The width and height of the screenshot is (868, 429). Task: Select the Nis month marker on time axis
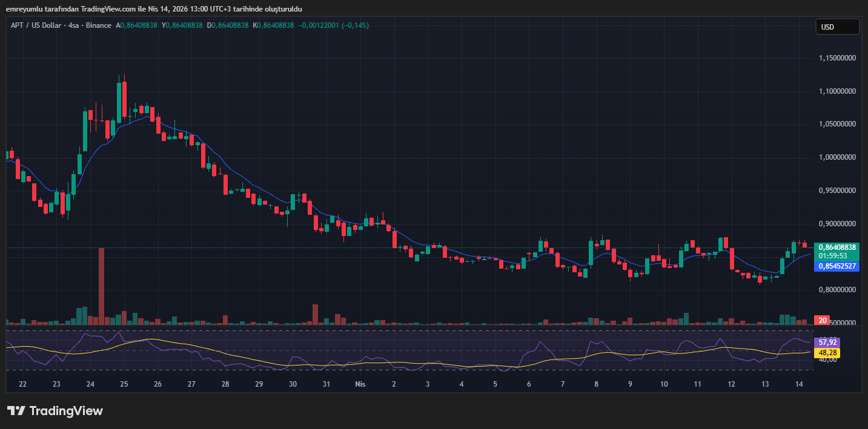coord(360,384)
